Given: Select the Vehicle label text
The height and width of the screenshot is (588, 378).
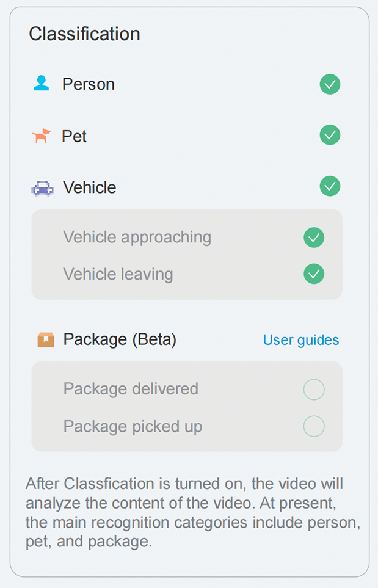Looking at the screenshot, I should click(90, 187).
